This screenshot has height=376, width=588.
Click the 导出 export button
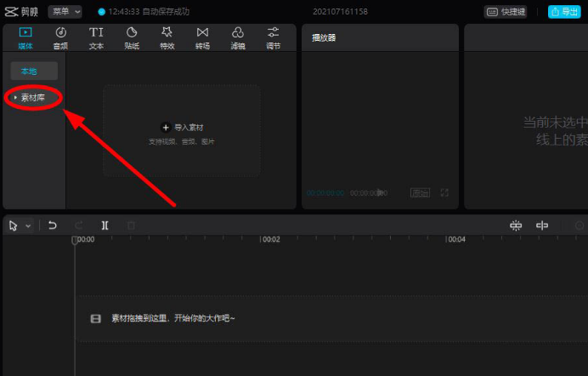pyautogui.click(x=564, y=12)
